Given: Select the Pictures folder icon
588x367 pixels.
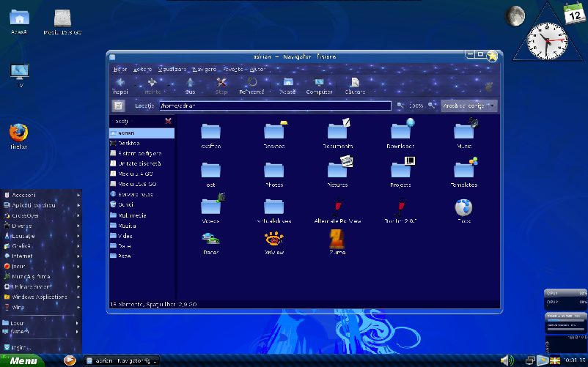Looking at the screenshot, I should (x=337, y=169).
